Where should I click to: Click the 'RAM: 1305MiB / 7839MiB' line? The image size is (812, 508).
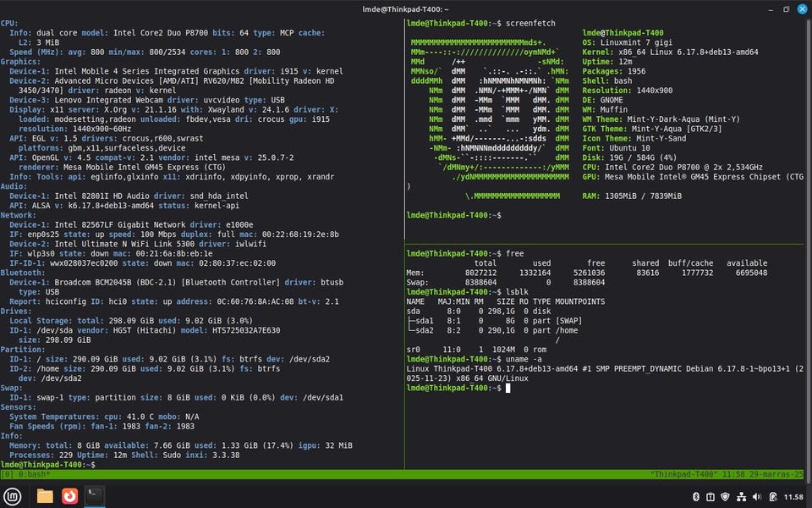[632, 196]
